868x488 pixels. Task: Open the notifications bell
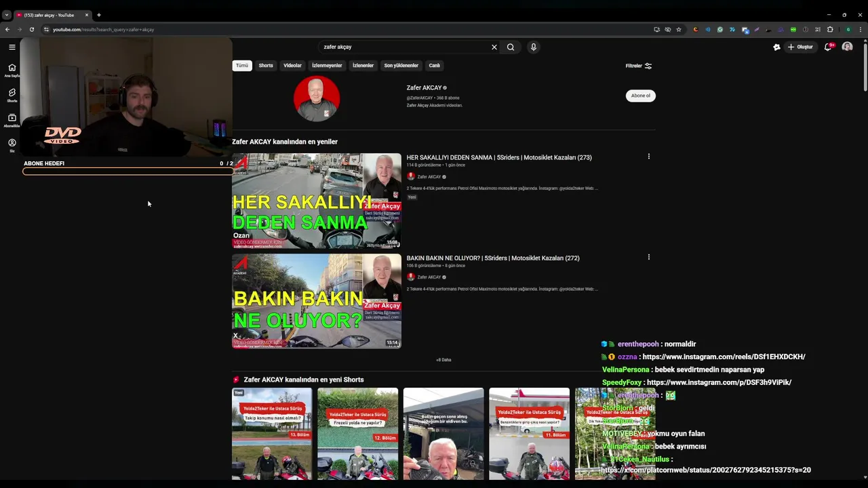pos(828,47)
